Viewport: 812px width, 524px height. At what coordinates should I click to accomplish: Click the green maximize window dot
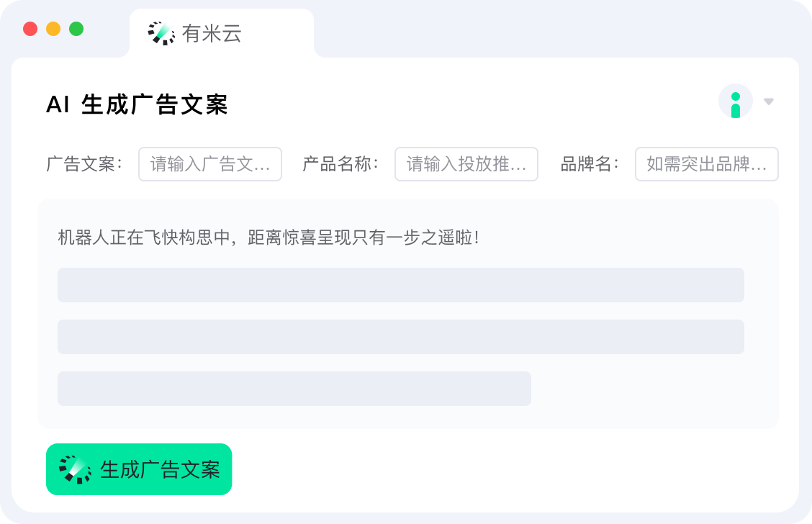pos(76,29)
